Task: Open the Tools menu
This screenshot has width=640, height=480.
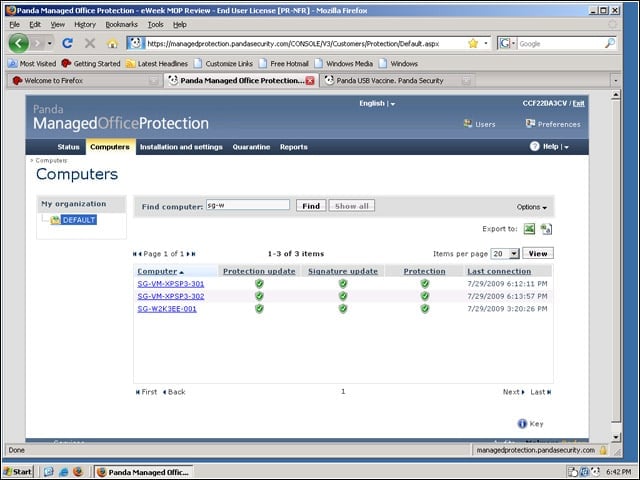Action: pyautogui.click(x=156, y=24)
